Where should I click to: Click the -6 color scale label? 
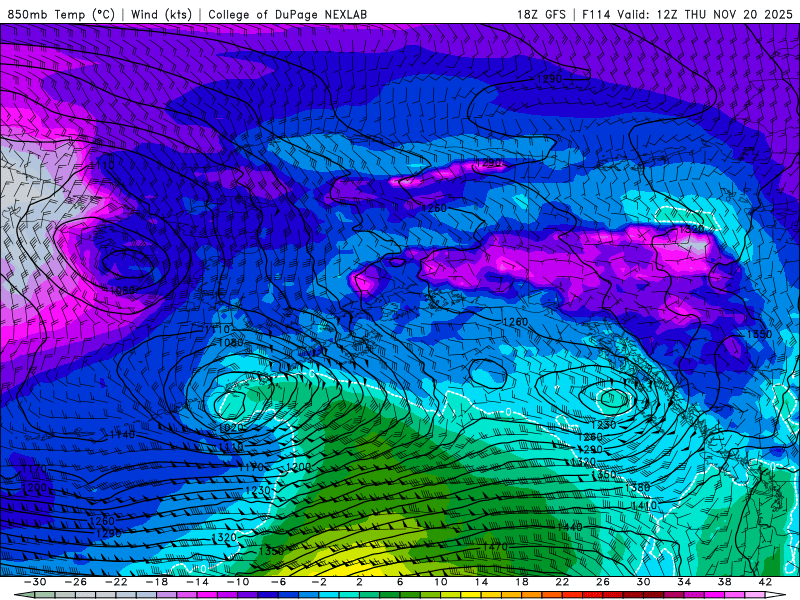pyautogui.click(x=278, y=582)
